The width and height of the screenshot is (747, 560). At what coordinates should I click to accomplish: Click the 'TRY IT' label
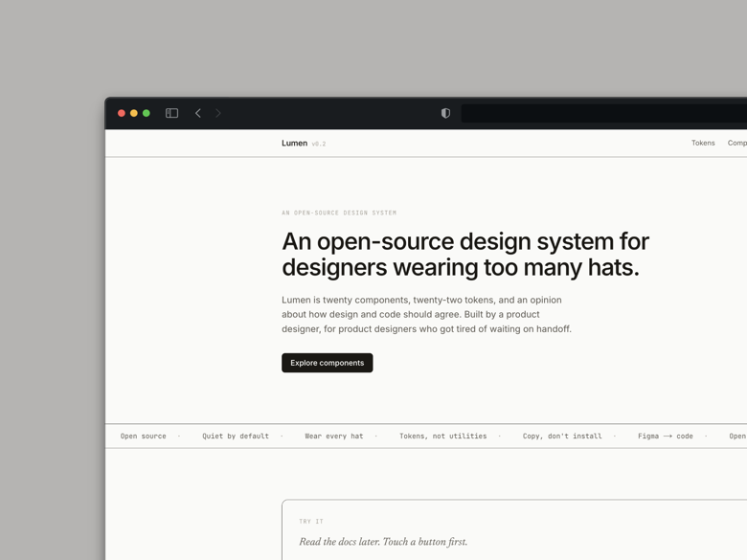point(311,522)
